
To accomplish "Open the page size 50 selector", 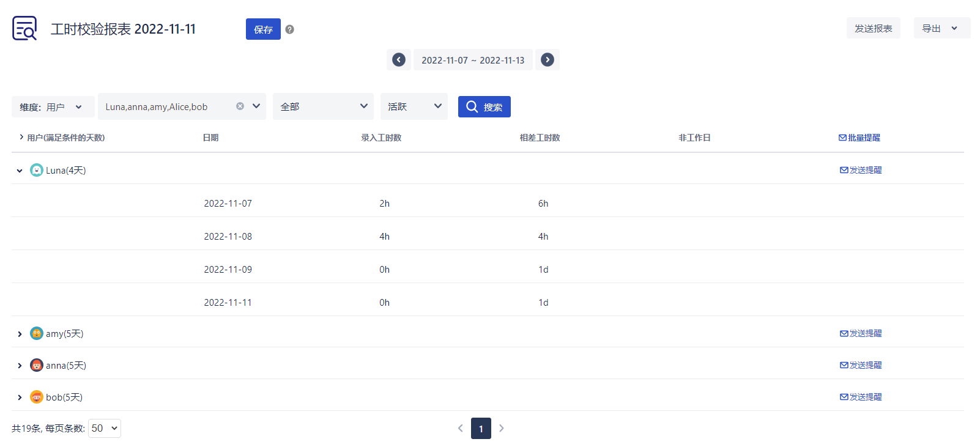I will point(105,428).
